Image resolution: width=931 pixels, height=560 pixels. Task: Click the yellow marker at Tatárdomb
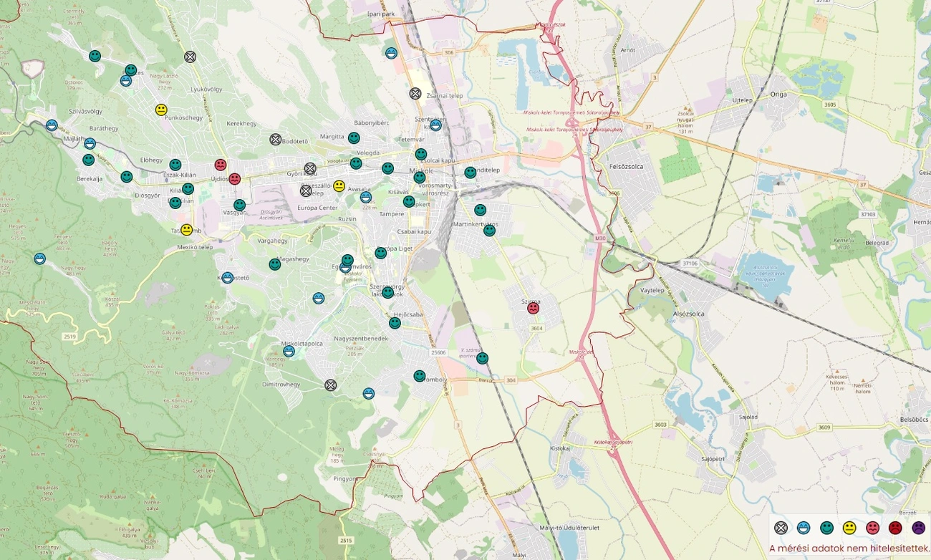click(x=187, y=230)
